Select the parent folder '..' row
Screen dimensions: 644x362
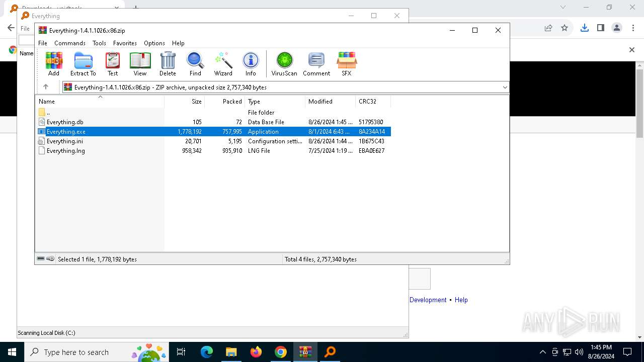pos(213,113)
